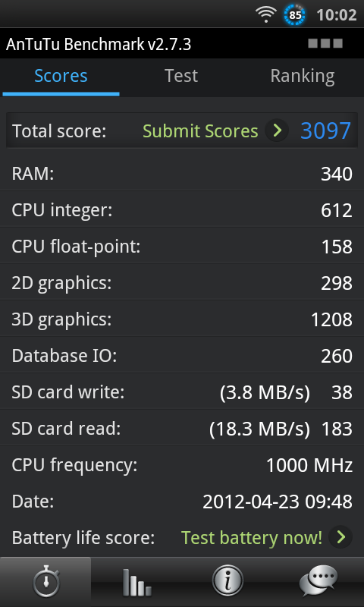Tap the total score value 3097
The height and width of the screenshot is (607, 364).
[x=326, y=131]
